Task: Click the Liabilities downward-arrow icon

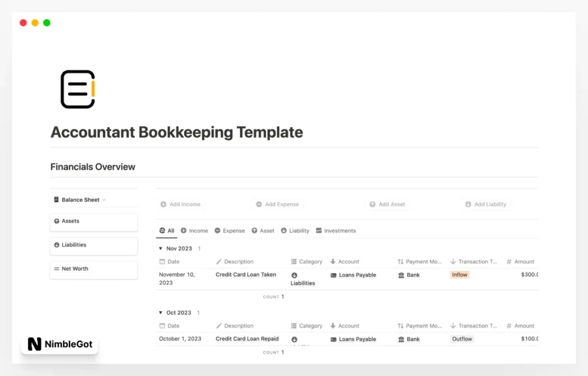Action: pyautogui.click(x=57, y=246)
